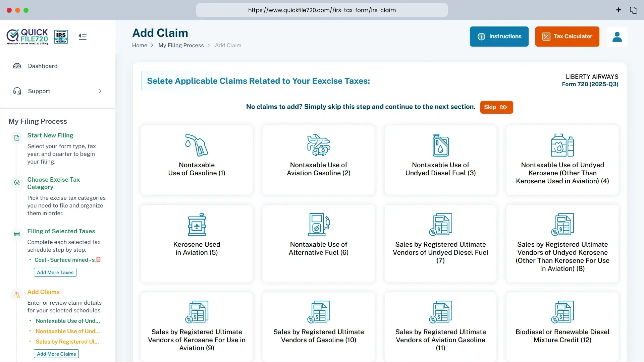Click the gas pump nozzle icon for Gasoline
Screen dimensions: 644x362
[x=197, y=145]
